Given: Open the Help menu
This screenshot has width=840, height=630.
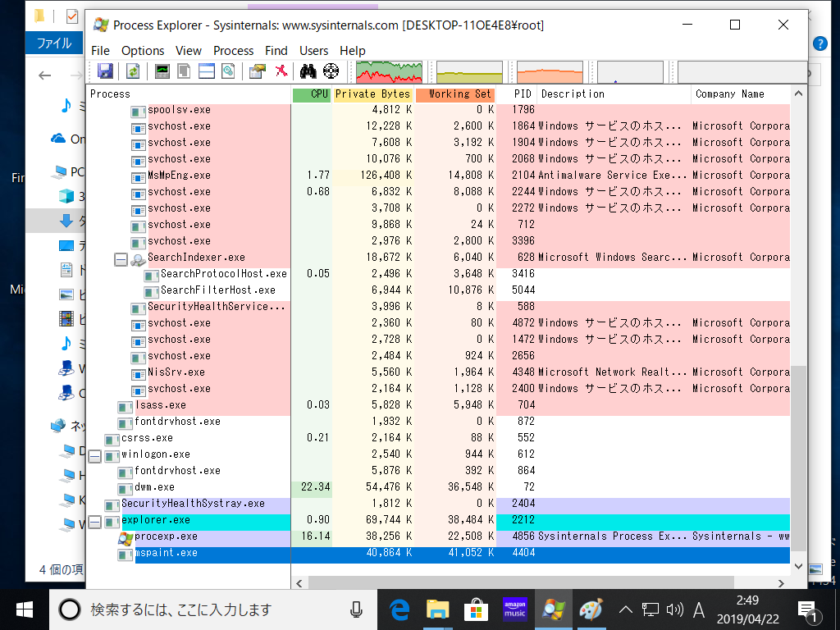Looking at the screenshot, I should pyautogui.click(x=353, y=50).
